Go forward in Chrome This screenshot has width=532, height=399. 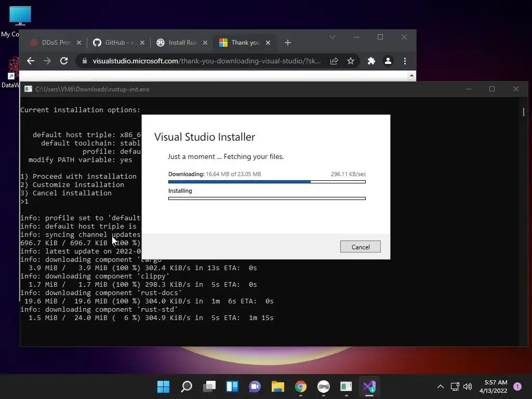pos(47,61)
